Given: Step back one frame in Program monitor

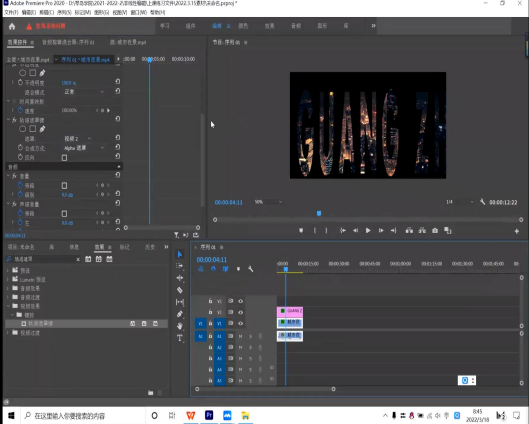Looking at the screenshot, I should click(x=356, y=230).
